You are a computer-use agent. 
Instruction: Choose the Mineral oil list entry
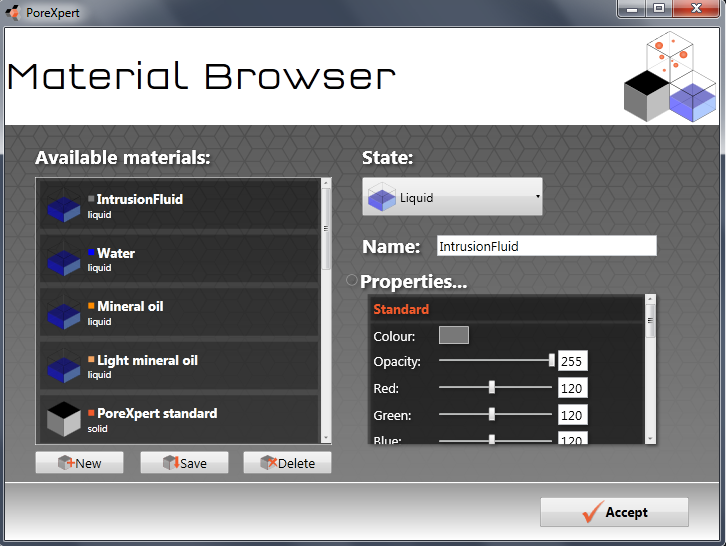point(180,313)
